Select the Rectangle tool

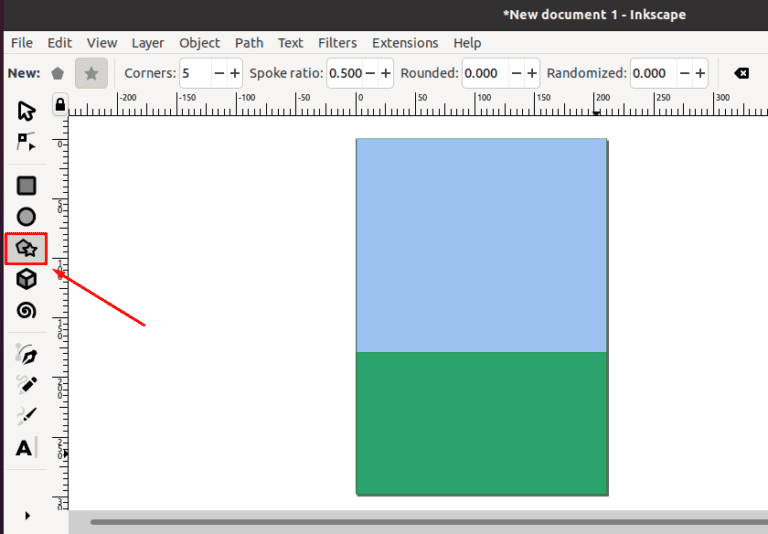26,186
